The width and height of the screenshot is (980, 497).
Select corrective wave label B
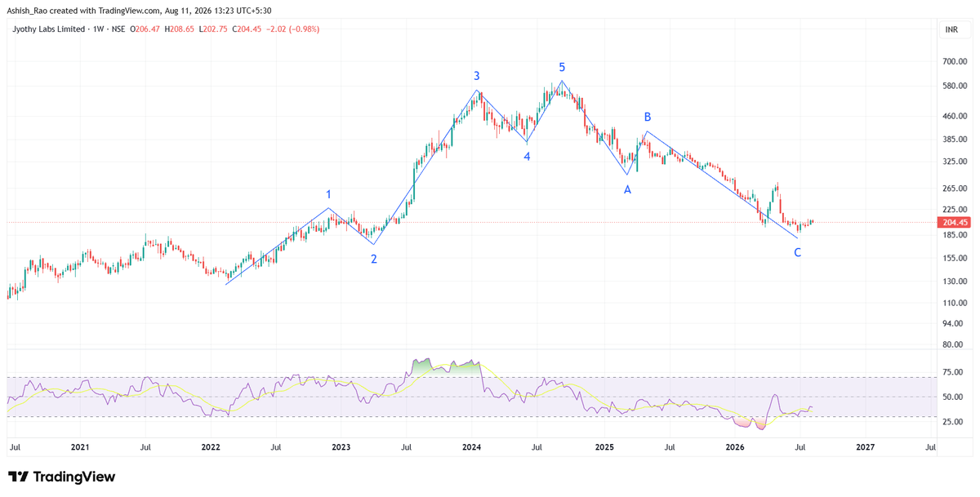[648, 117]
